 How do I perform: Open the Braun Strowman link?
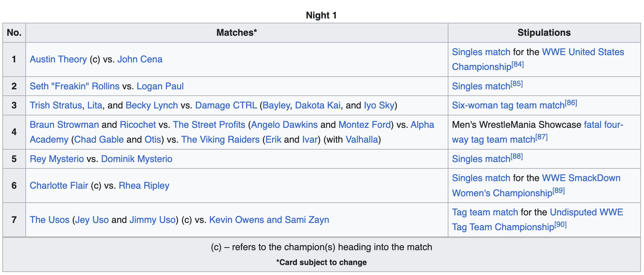coord(64,125)
